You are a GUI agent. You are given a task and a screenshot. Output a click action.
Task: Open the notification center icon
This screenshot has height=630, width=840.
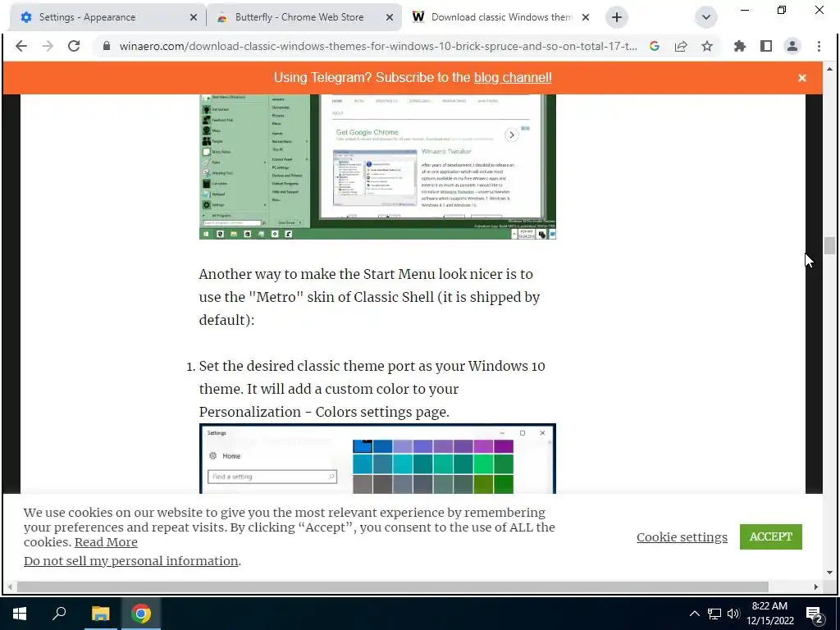click(x=815, y=614)
